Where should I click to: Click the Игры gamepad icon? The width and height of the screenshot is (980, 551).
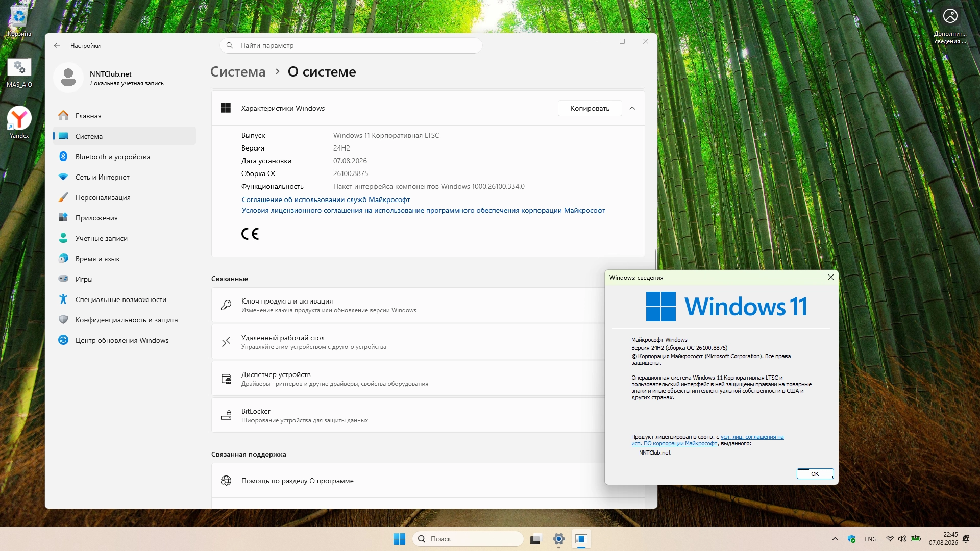tap(63, 279)
